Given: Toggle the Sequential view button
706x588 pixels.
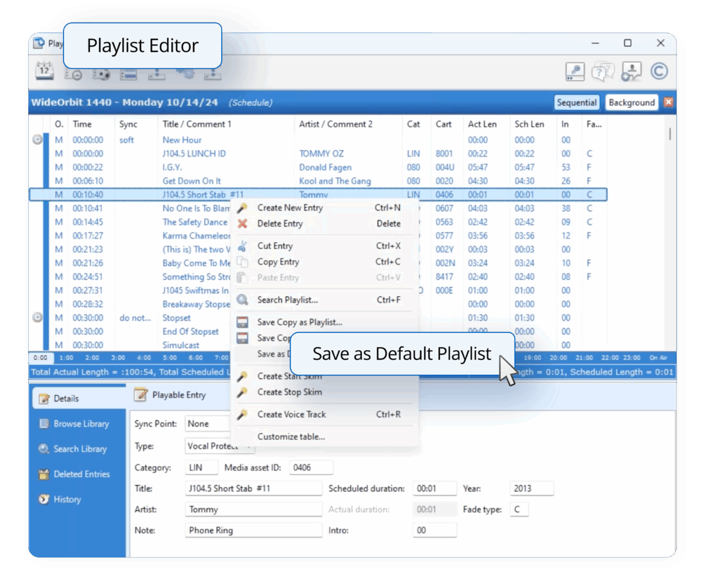Looking at the screenshot, I should [x=577, y=102].
